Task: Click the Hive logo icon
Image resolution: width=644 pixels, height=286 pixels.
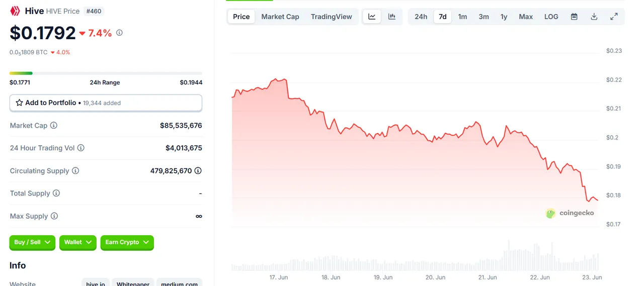Action: 15,11
